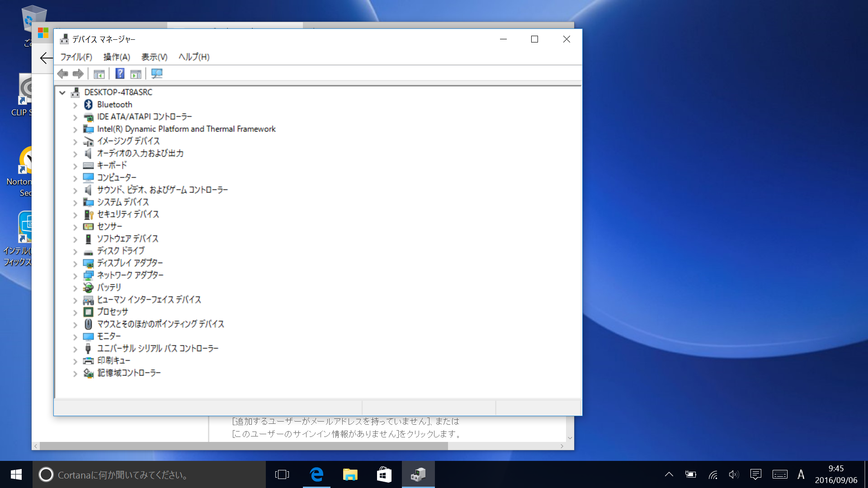
Task: Expand the ネットワーク アダプター node
Action: (75, 276)
